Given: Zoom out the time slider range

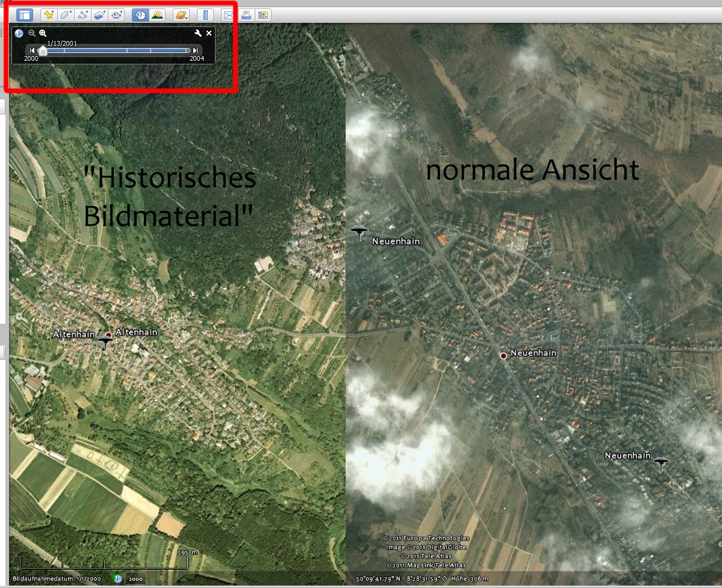Looking at the screenshot, I should click(32, 34).
